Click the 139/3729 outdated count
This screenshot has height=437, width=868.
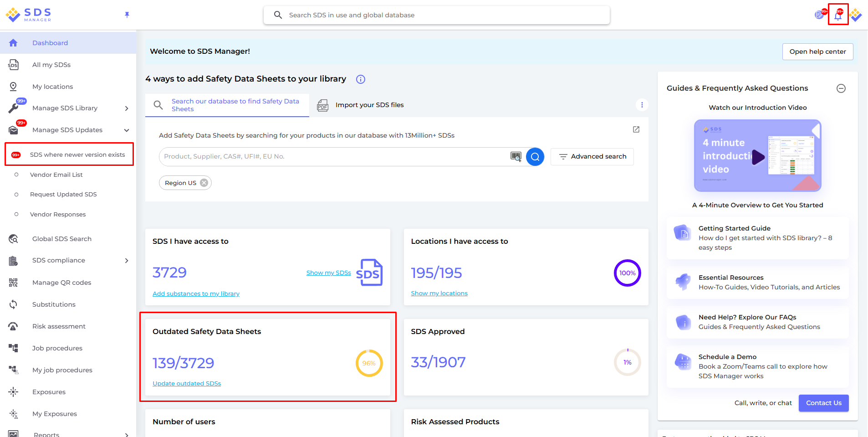tap(183, 363)
